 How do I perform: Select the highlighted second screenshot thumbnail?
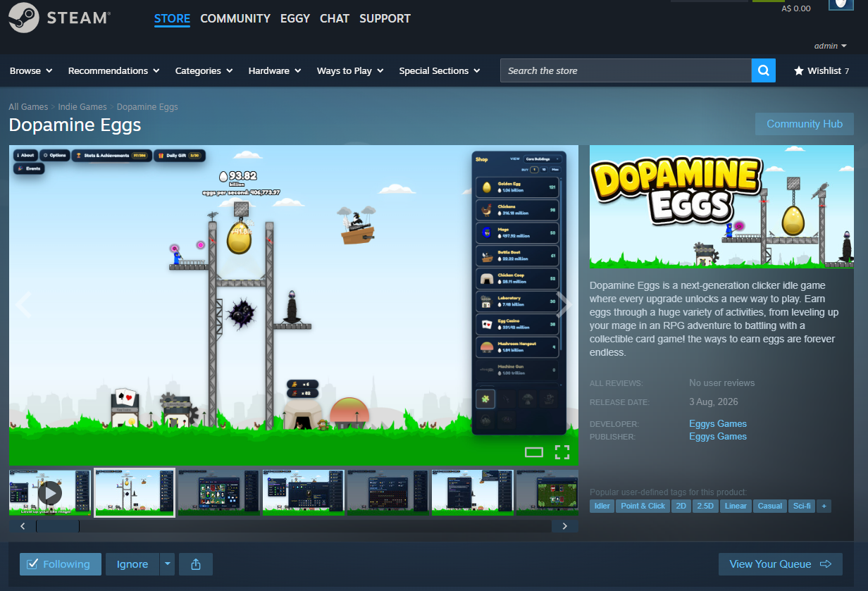[x=135, y=492]
